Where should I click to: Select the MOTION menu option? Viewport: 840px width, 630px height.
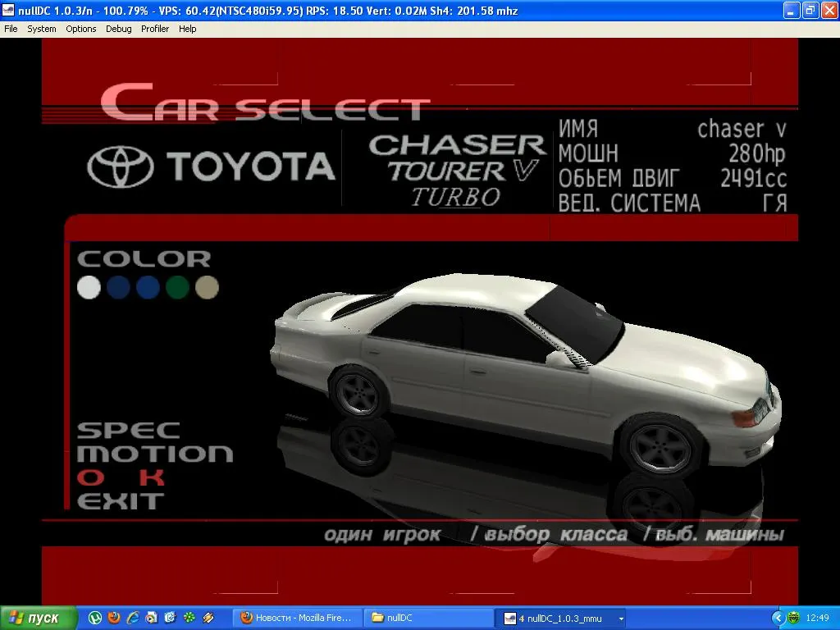[x=155, y=454]
